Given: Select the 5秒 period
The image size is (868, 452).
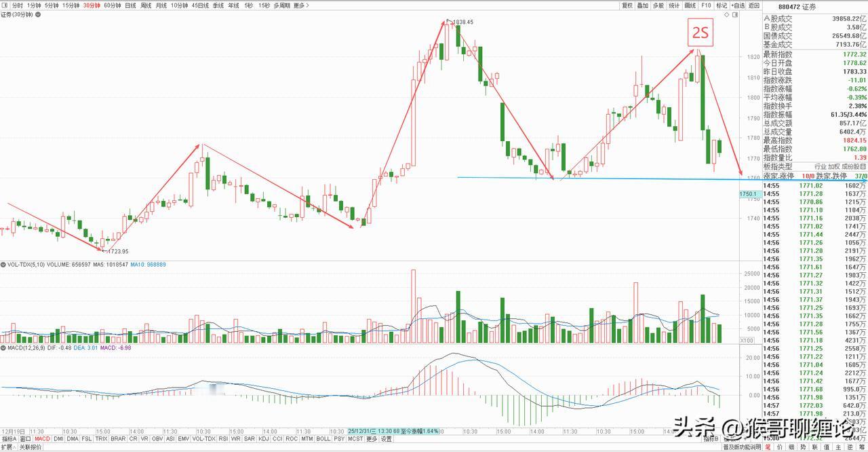Looking at the screenshot, I should click(x=249, y=5).
